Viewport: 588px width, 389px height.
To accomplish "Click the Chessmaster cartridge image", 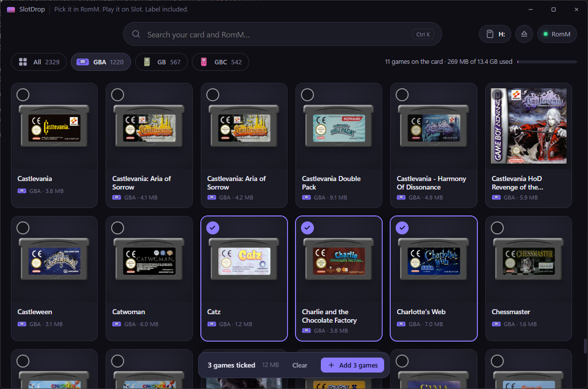I will [529, 259].
